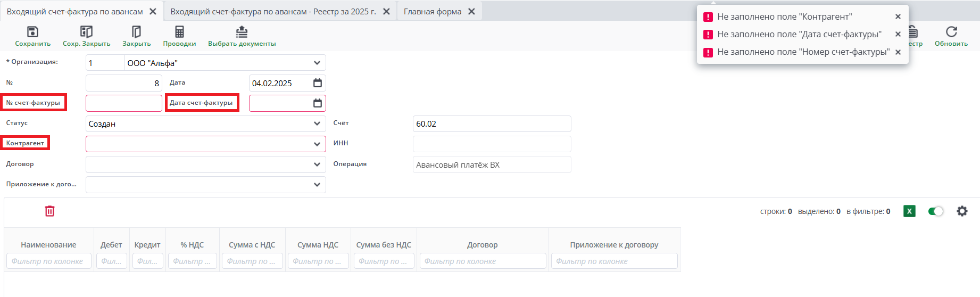Delete row using red trash icon
Image resolution: width=980 pixels, height=297 pixels.
49,211
